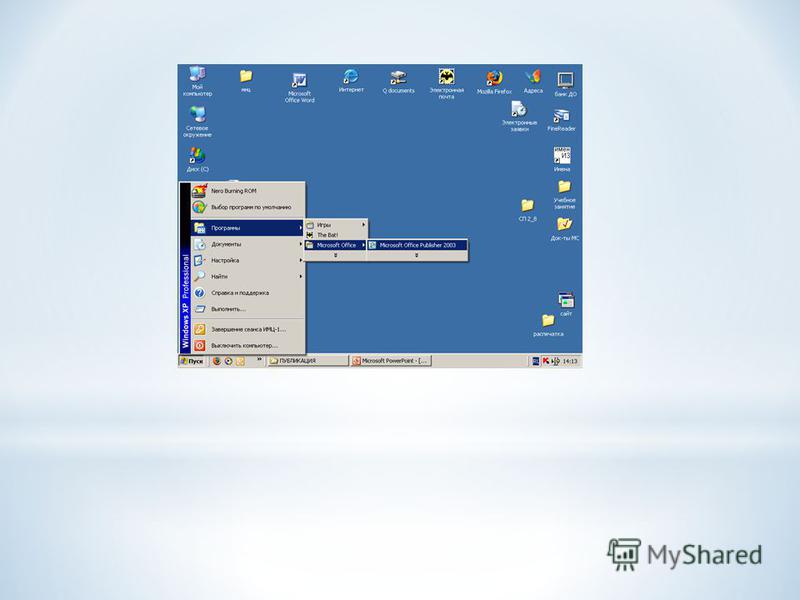This screenshot has height=600, width=800.
Task: Click the Firefox quick launch icon
Action: (217, 361)
